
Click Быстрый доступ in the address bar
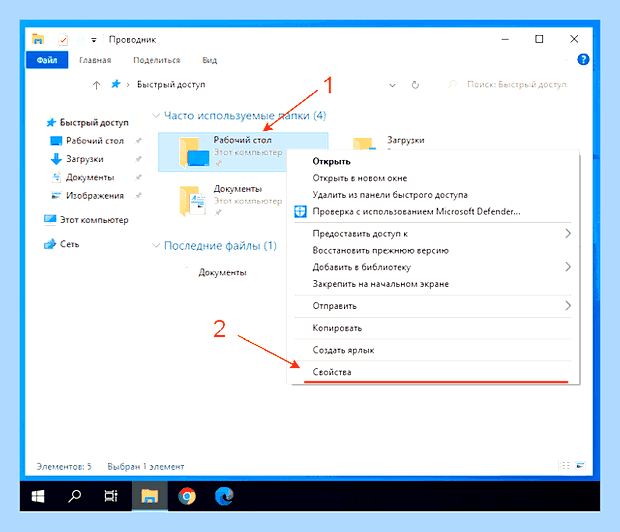tap(171, 84)
